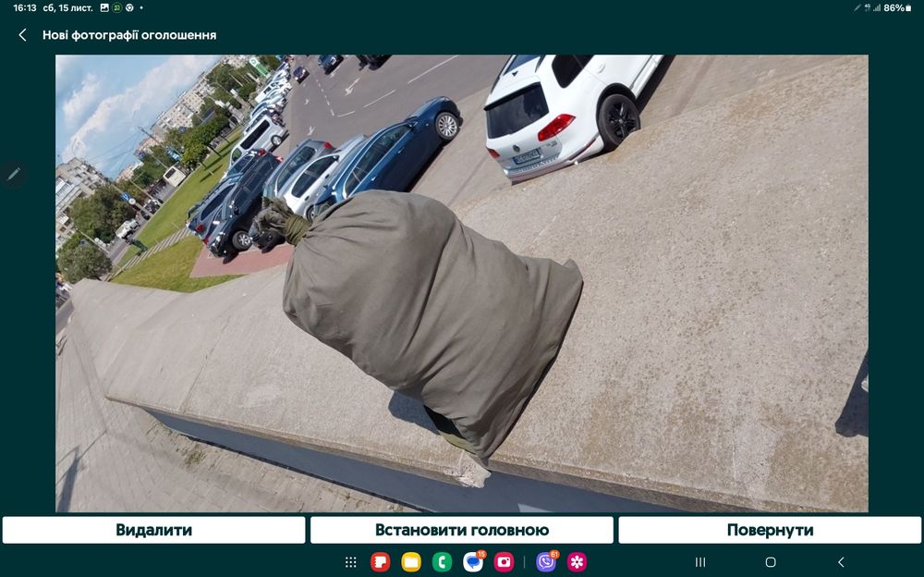Tap the image notification icon in status bar
The height and width of the screenshot is (577, 924).
tap(104, 7)
